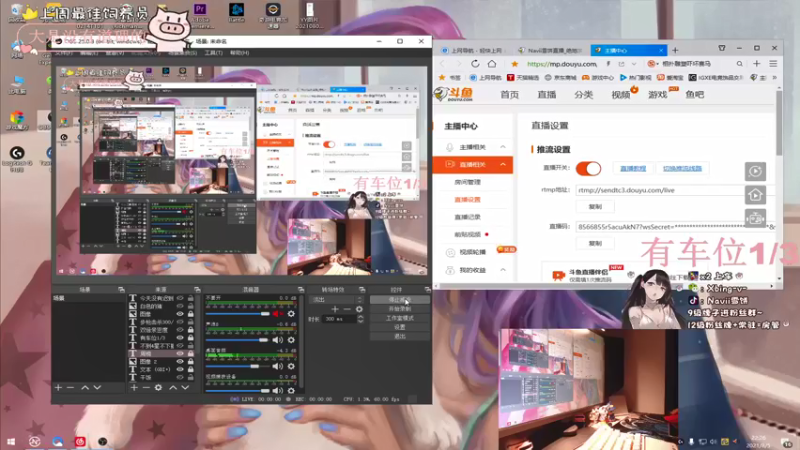
Task: Expand more bookmarks chevron in bookmarks bar
Action: pos(774,78)
